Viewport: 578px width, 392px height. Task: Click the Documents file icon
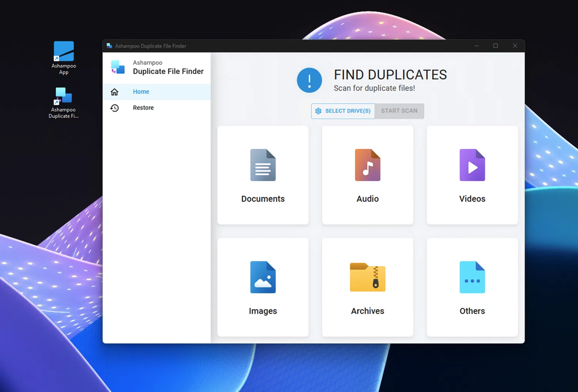[x=263, y=165]
